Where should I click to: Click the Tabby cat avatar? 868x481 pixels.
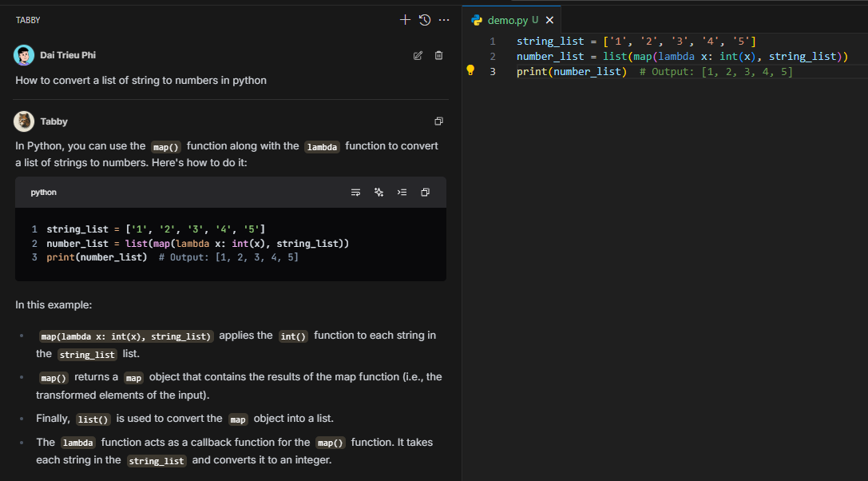click(x=24, y=121)
